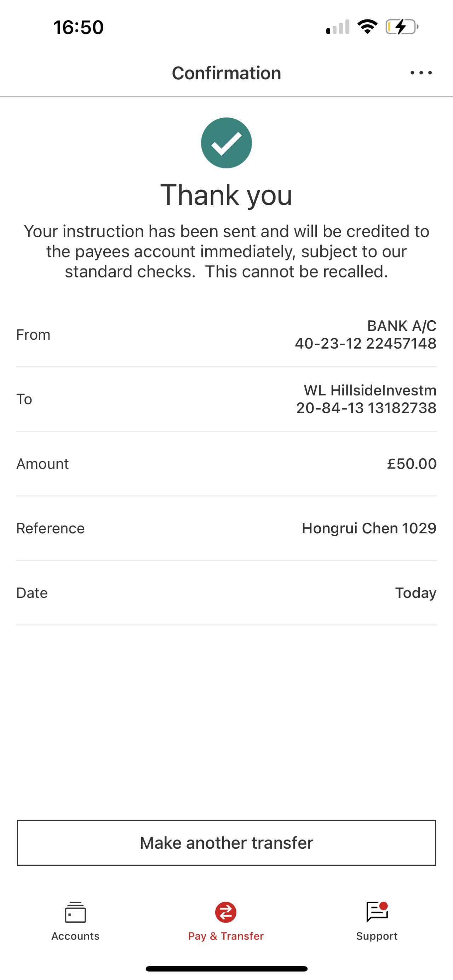Tap the payee WL HillsideInvestm name
The image size is (453, 980).
coord(370,390)
